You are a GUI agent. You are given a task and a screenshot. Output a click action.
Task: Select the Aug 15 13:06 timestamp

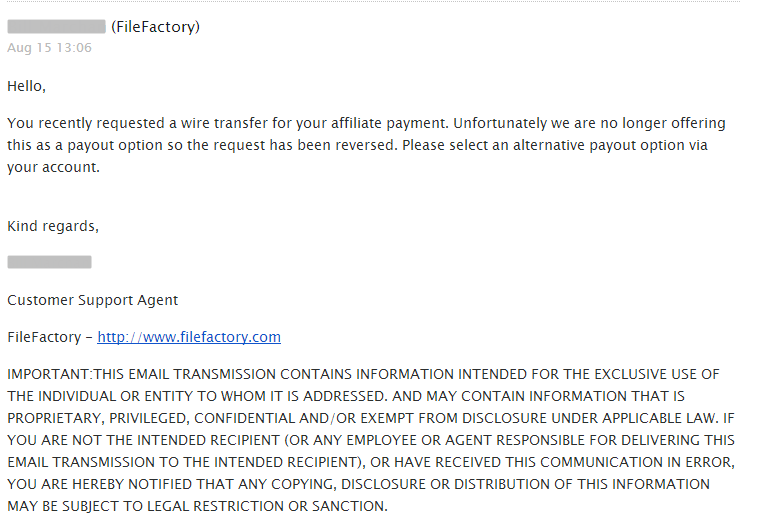(x=49, y=48)
